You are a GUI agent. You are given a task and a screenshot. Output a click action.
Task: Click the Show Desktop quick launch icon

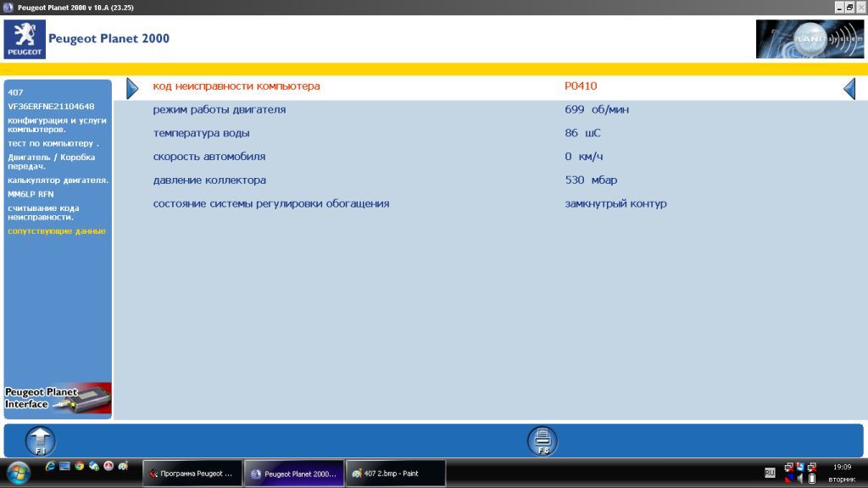click(64, 466)
